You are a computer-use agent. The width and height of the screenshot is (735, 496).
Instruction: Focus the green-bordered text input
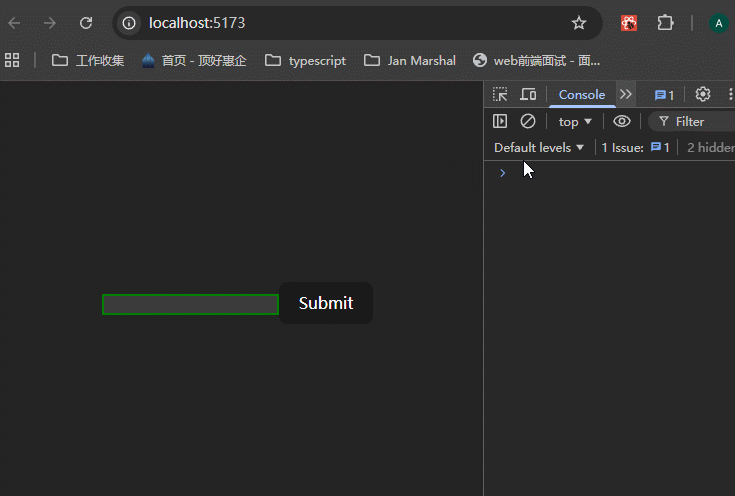pos(190,304)
